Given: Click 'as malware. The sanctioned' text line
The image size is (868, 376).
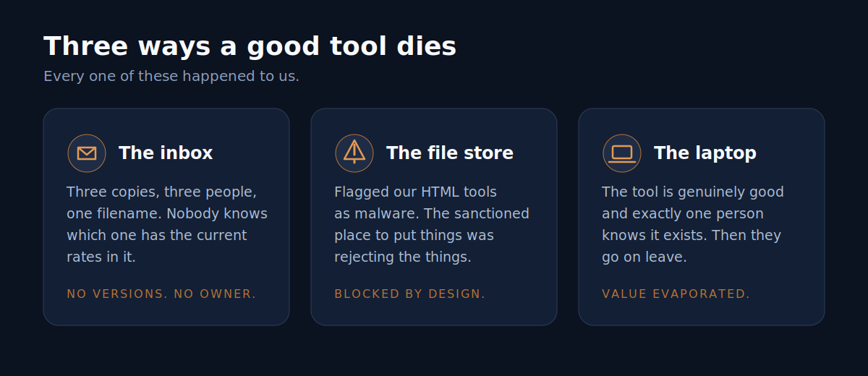Looking at the screenshot, I should click(432, 213).
